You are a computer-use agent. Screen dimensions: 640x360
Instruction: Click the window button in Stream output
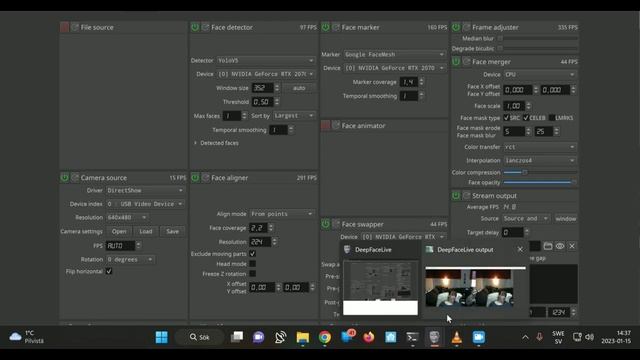(566, 219)
